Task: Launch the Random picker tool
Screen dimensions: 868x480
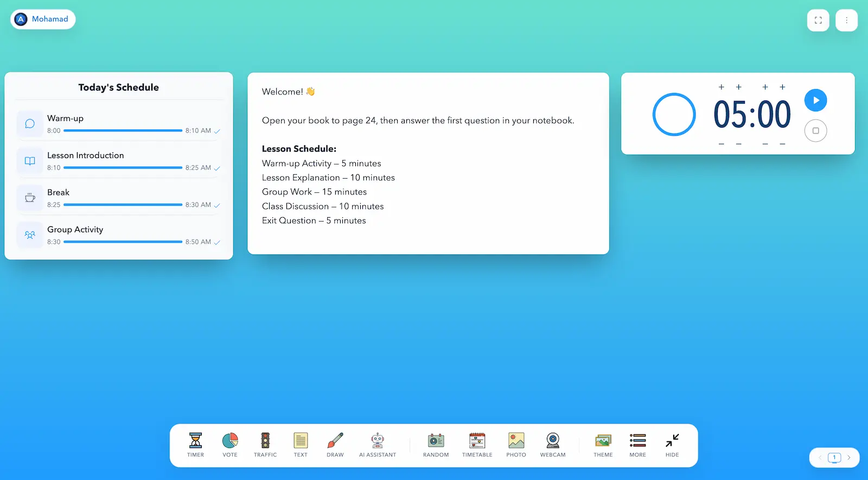Action: click(436, 445)
